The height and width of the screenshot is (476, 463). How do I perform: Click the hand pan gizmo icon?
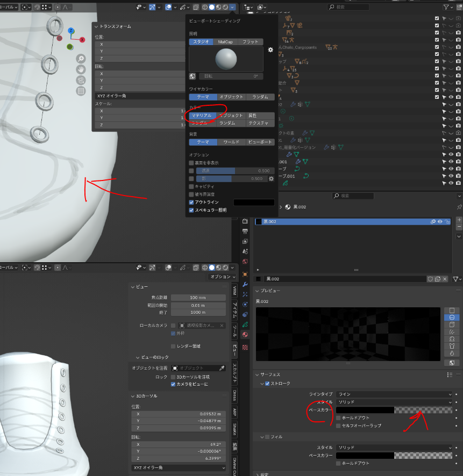tap(81, 69)
